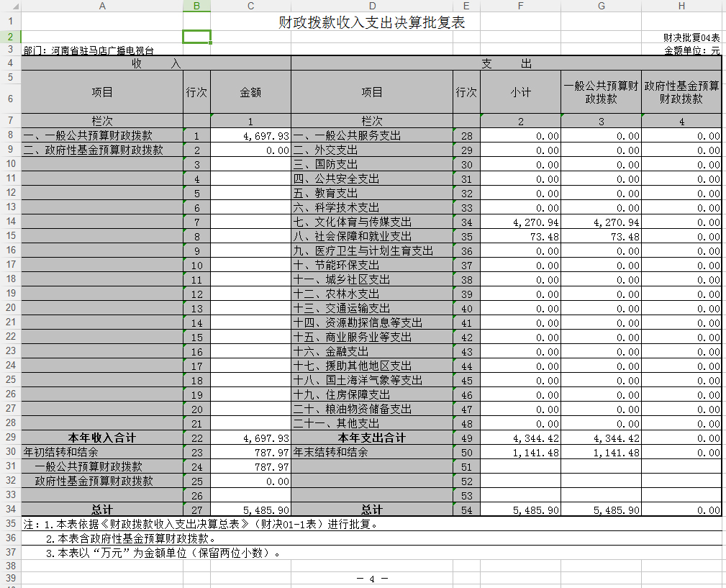The image size is (726, 588).
Task: Select column F by its header
Action: coord(520,6)
